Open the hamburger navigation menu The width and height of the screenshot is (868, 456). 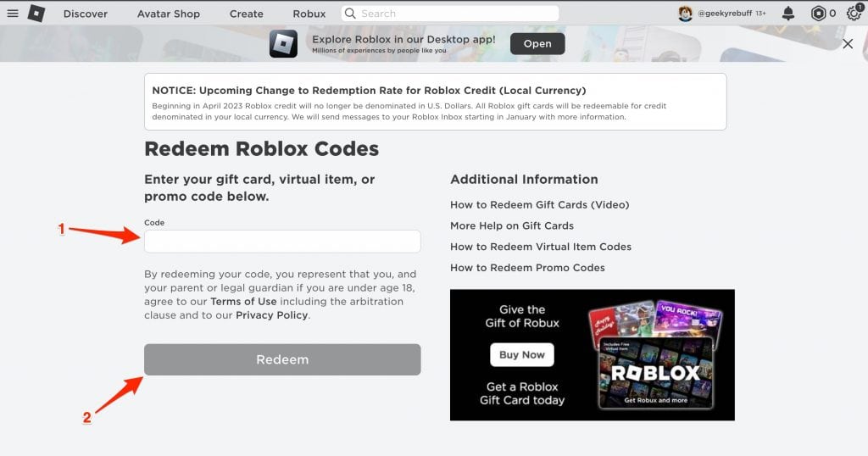[x=13, y=13]
